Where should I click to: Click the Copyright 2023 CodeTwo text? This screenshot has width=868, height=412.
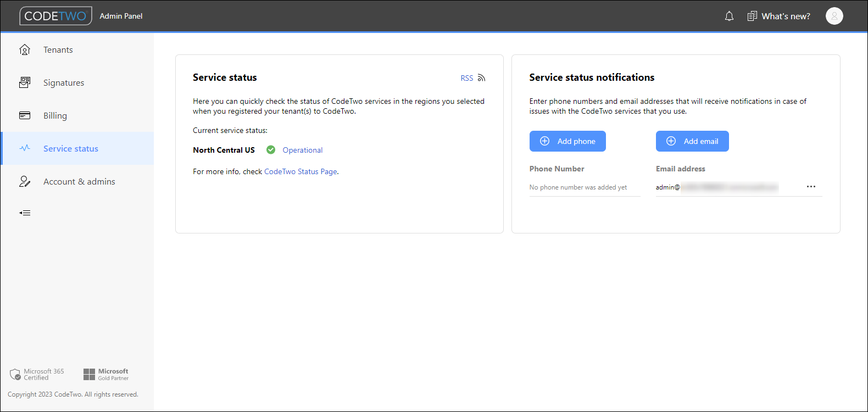coord(73,394)
